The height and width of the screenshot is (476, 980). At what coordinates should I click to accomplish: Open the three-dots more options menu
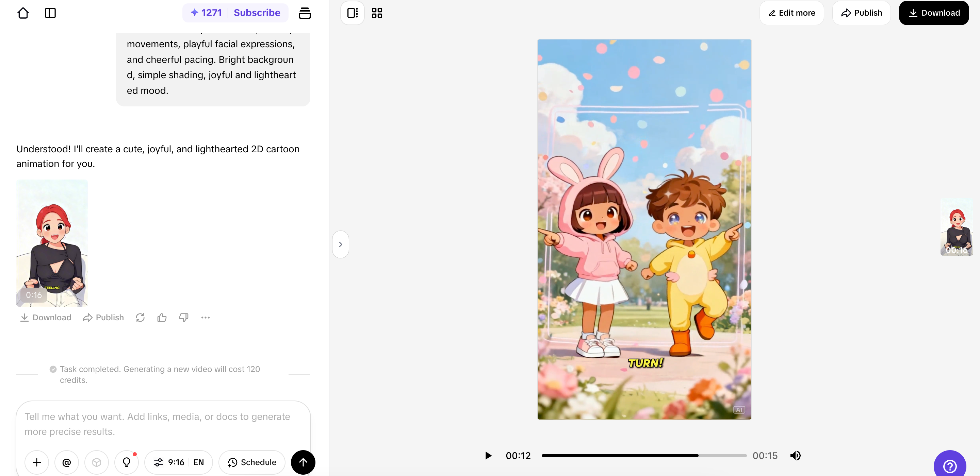pos(206,318)
